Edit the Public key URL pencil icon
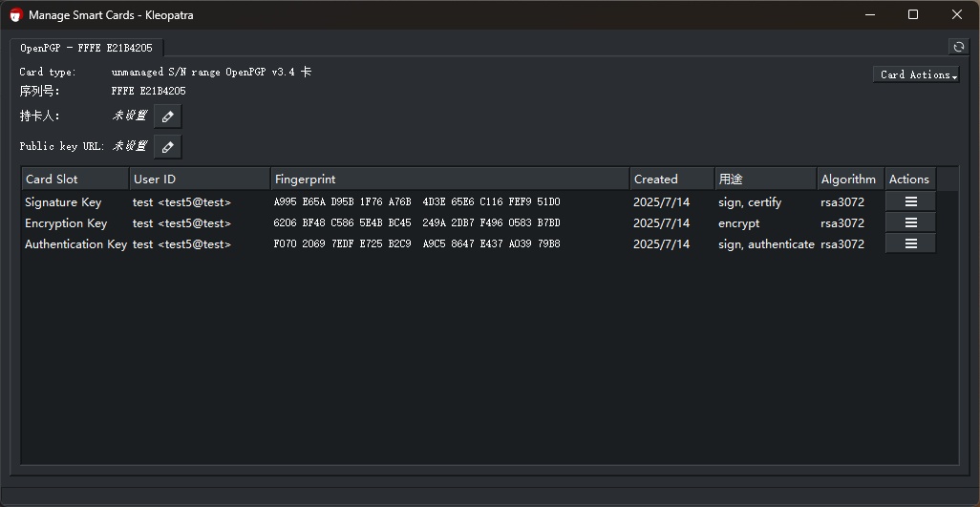 pos(168,147)
